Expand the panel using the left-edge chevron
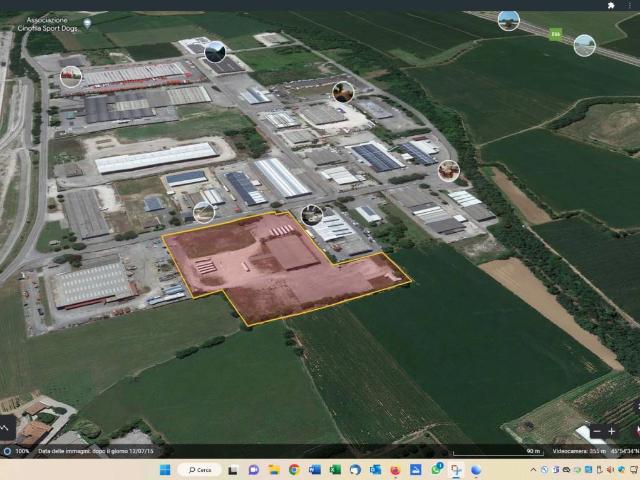 [5, 427]
